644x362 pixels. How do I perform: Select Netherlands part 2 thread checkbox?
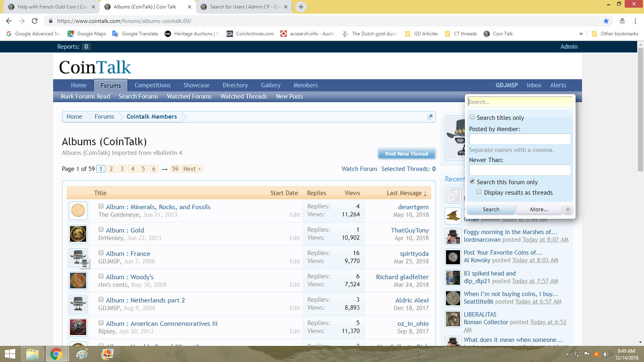point(101,299)
